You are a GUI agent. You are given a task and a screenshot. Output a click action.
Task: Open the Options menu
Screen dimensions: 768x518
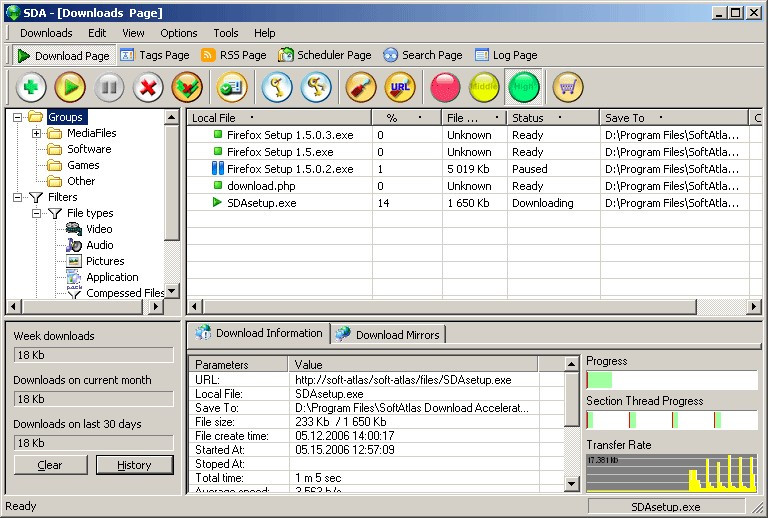pos(179,33)
